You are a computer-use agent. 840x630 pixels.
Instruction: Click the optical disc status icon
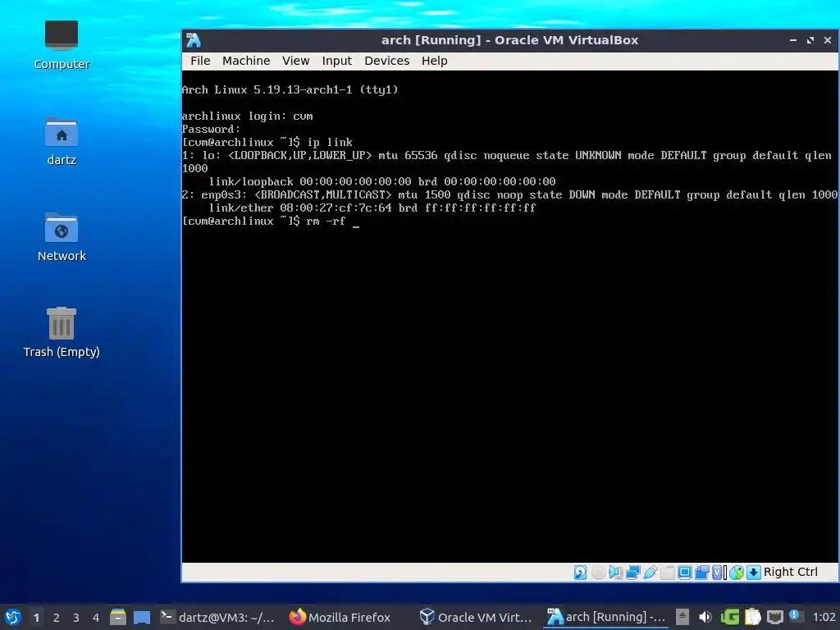click(598, 572)
